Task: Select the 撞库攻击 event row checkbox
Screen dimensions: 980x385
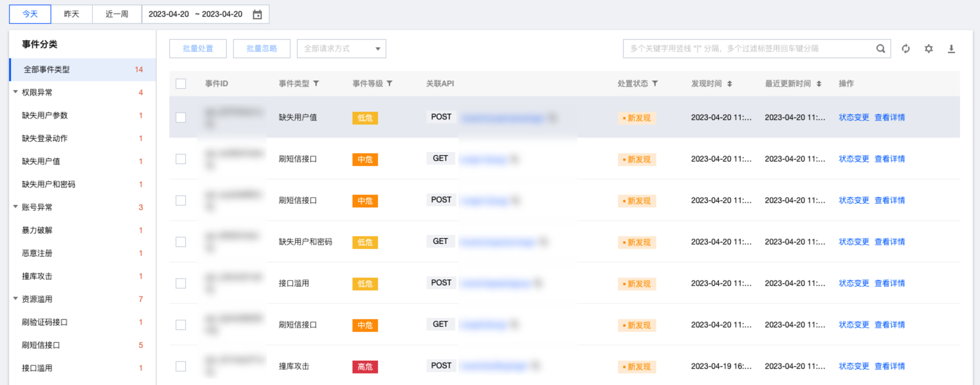Action: (x=181, y=366)
